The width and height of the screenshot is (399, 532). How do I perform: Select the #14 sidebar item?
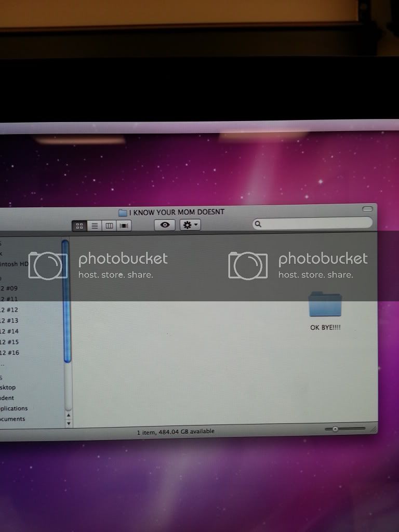tap(9, 331)
